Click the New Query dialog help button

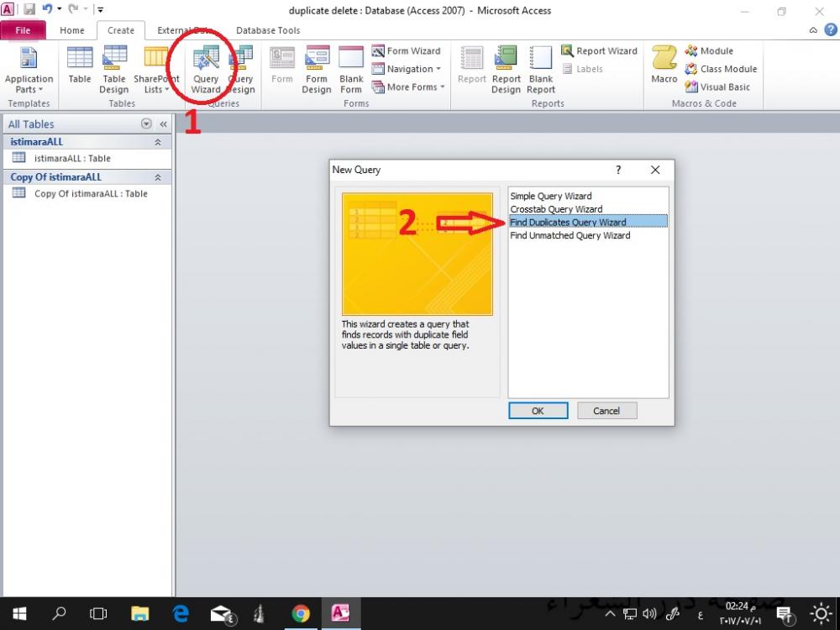pos(618,170)
